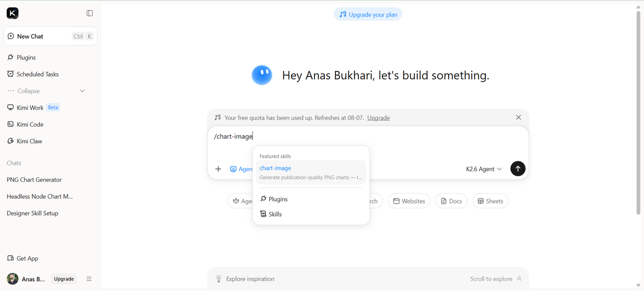Click the Featured skills heading
Viewport: 644px width, 291px height.
point(275,156)
